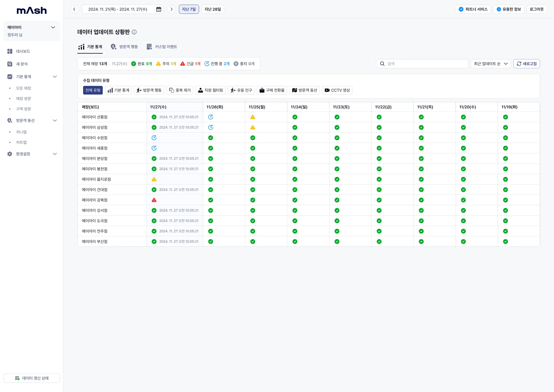The width and height of the screenshot is (554, 392).
Task: Go to previous date range arrow
Action: pyautogui.click(x=74, y=9)
